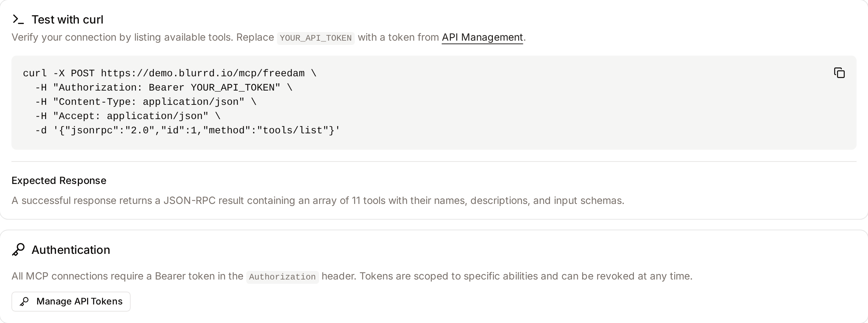Click the key icon inside Manage API Tokens
Image resolution: width=868 pixels, height=323 pixels.
click(24, 302)
